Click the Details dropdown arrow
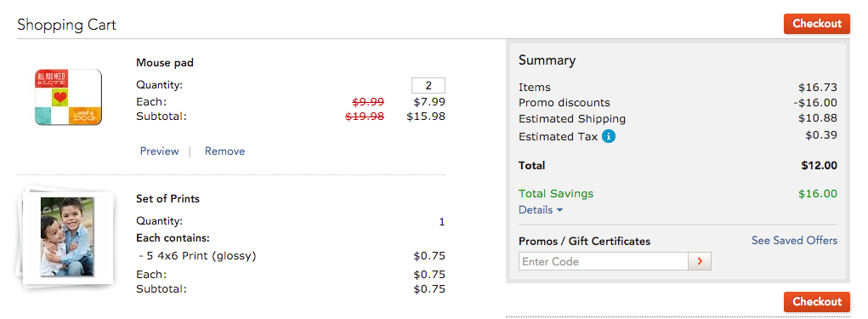The width and height of the screenshot is (868, 319). [x=559, y=210]
